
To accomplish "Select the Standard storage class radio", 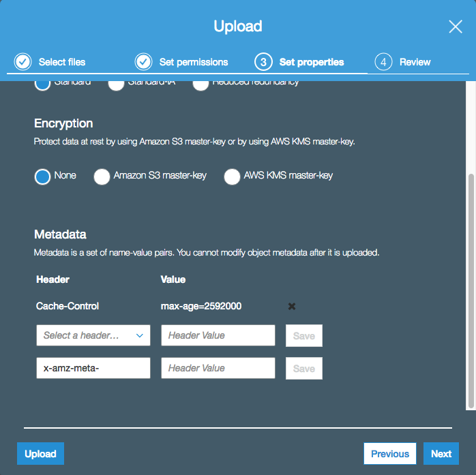I will coord(43,83).
